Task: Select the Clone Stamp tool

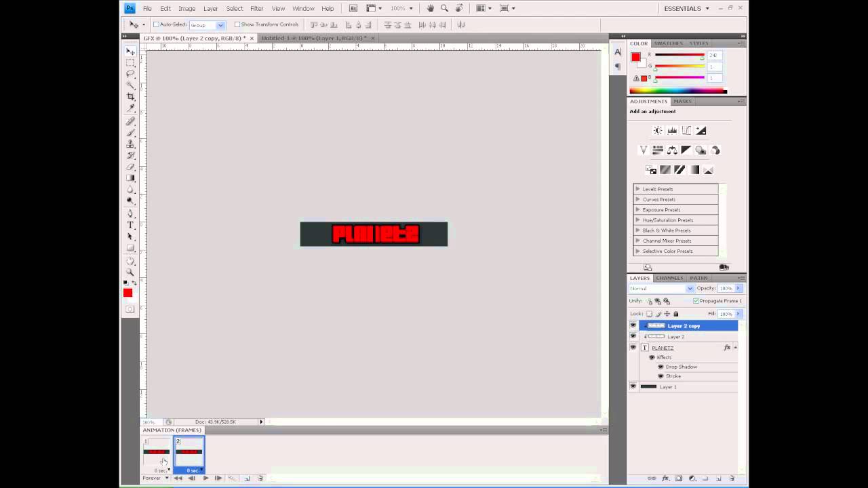Action: coord(130,144)
